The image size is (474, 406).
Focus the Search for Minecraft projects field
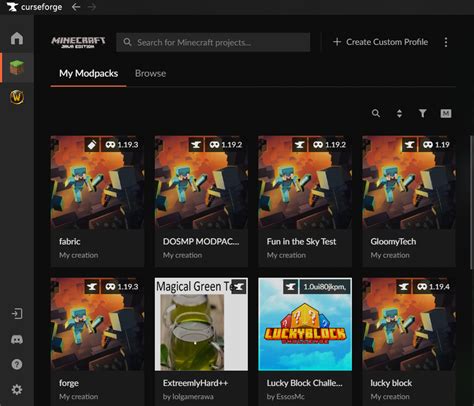[213, 42]
